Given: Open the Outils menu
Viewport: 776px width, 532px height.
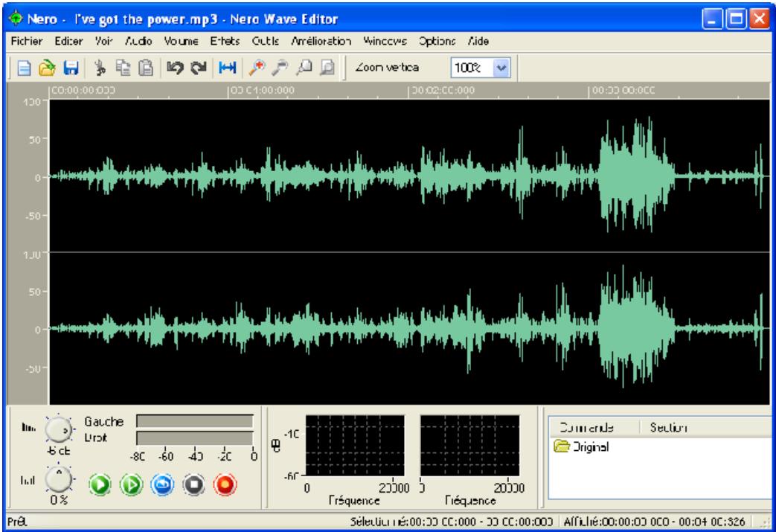Looking at the screenshot, I should 266,41.
